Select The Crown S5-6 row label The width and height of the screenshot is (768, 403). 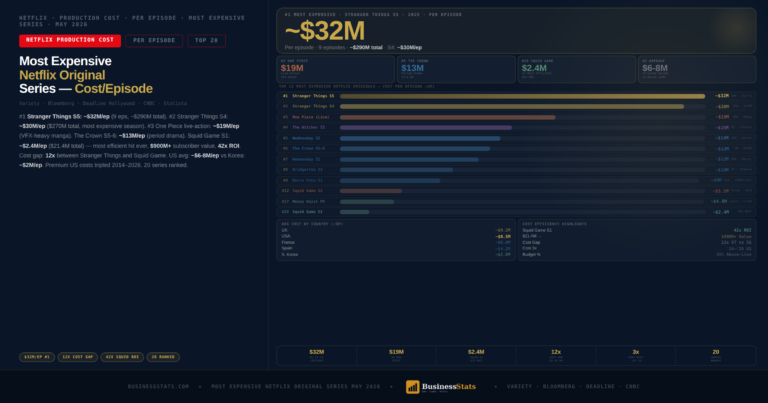coord(309,148)
